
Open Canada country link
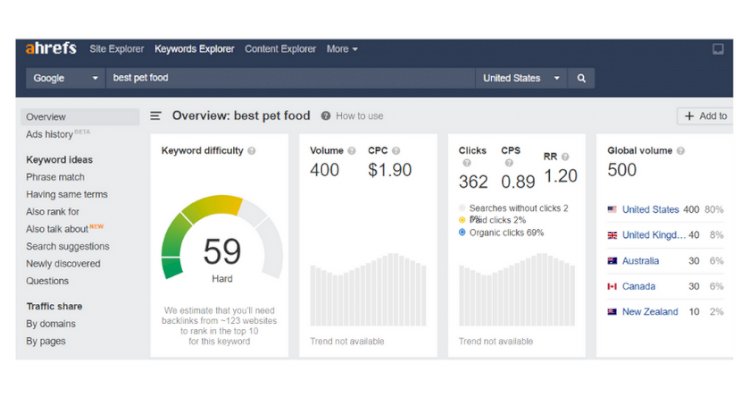[639, 286]
